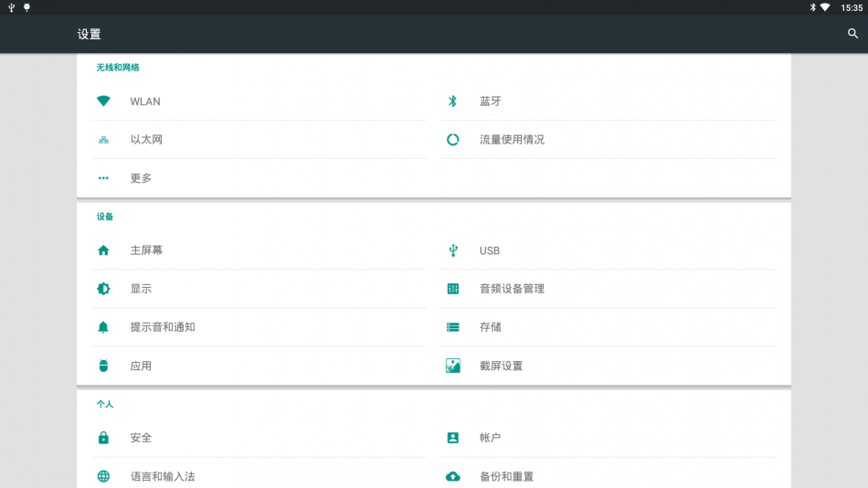
Task: Open 帐户 accounts settings
Action: coord(609,438)
